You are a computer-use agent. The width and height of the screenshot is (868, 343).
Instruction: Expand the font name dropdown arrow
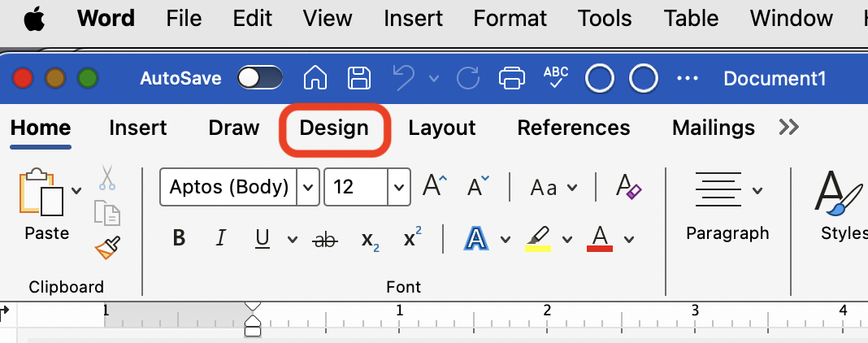[308, 187]
